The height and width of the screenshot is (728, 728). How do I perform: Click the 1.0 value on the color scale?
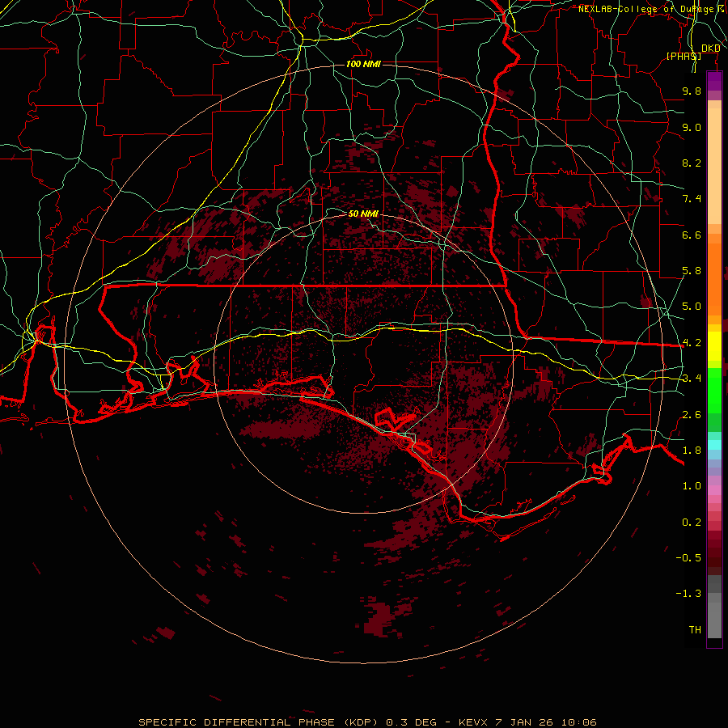(692, 486)
